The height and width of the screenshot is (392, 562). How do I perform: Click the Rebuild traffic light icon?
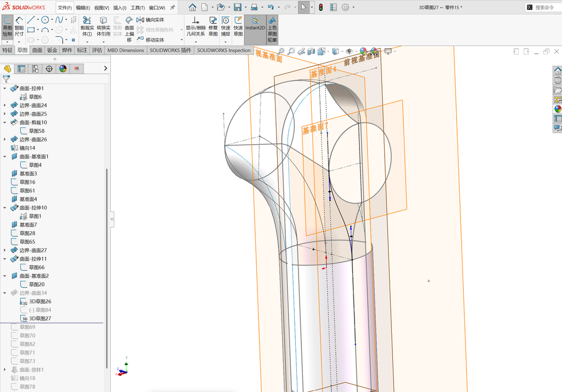tap(321, 7)
